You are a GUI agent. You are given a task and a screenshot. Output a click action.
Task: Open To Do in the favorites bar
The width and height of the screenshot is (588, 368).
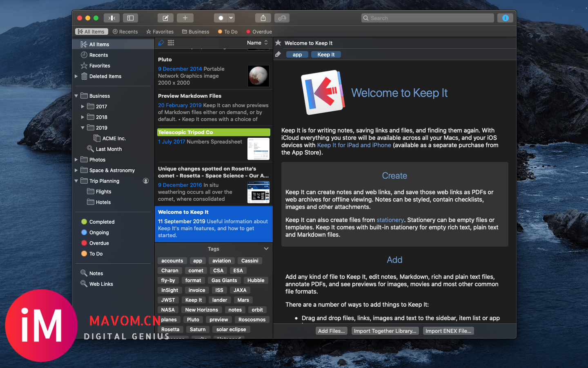click(228, 31)
